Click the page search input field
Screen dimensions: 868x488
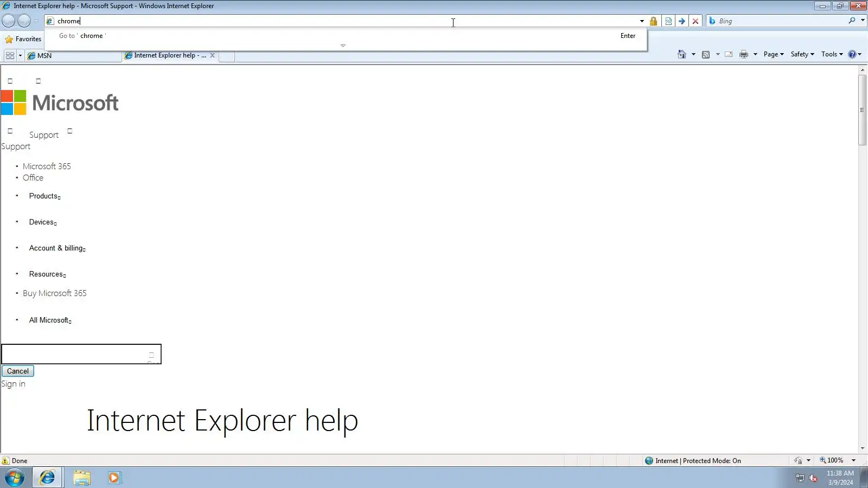click(x=81, y=354)
